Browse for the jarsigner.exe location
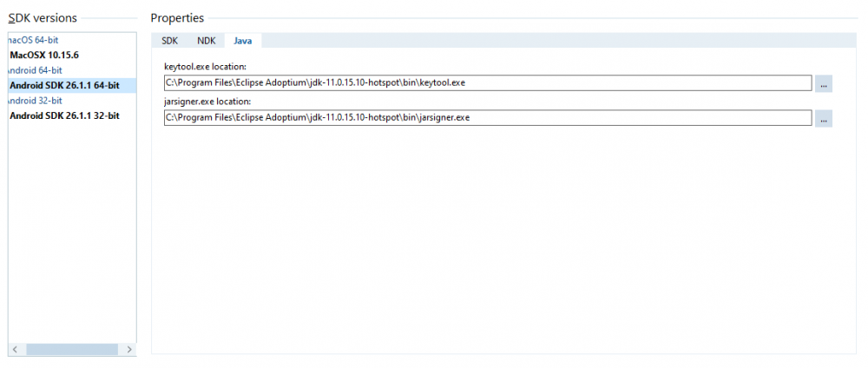The image size is (868, 368). click(823, 118)
